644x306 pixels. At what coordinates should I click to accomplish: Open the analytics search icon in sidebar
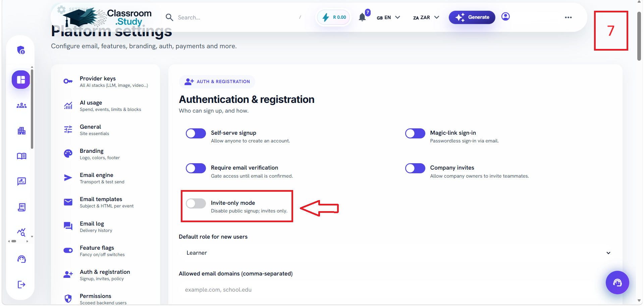point(21,232)
